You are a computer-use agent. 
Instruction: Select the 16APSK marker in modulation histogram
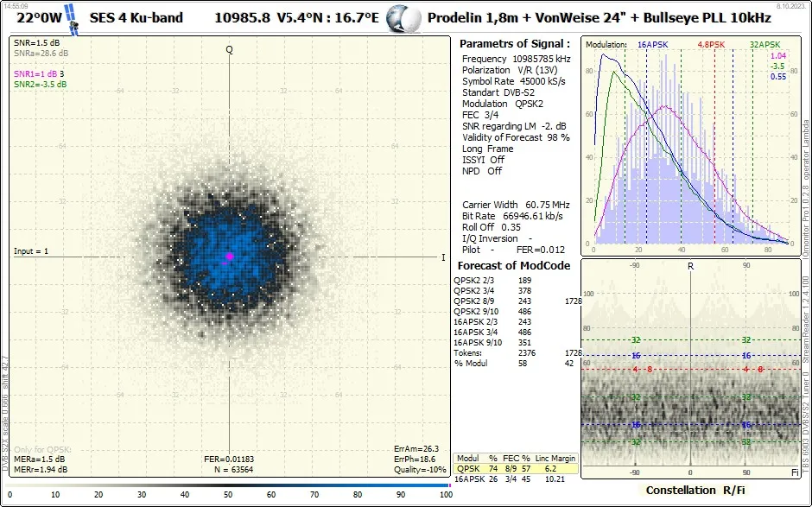(x=653, y=44)
